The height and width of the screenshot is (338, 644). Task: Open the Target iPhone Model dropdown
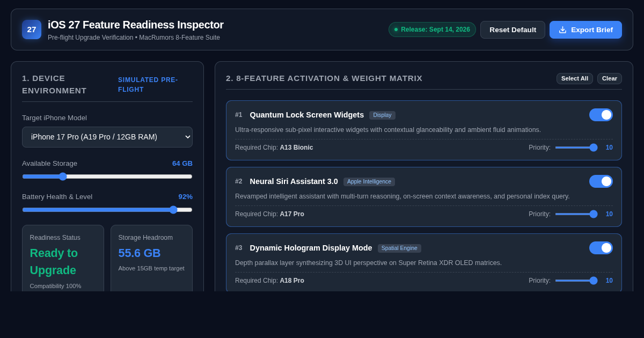[x=107, y=137]
